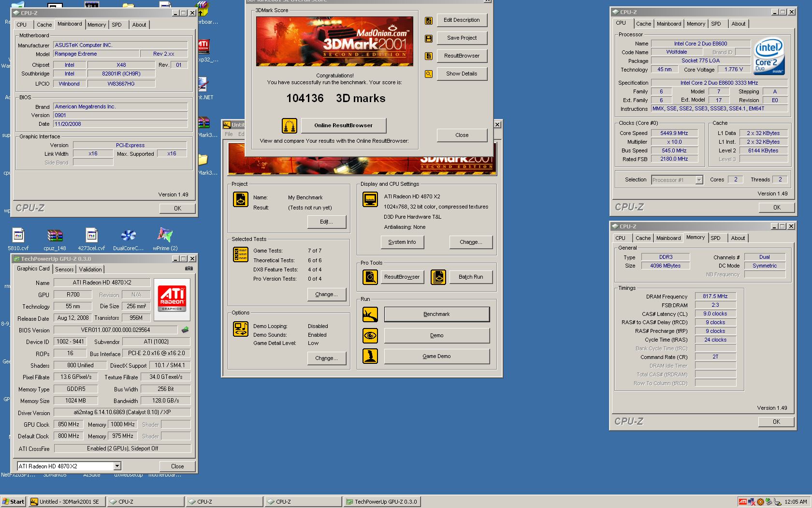Click the Start button on the taskbar
The width and height of the screenshot is (812, 508).
pos(13,502)
